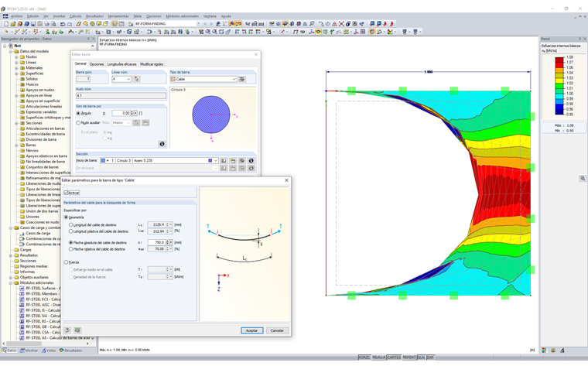Viewport: 588px width, 366px height.
Task: Toggle the FORZC status bar button
Action: pyautogui.click(x=364, y=357)
